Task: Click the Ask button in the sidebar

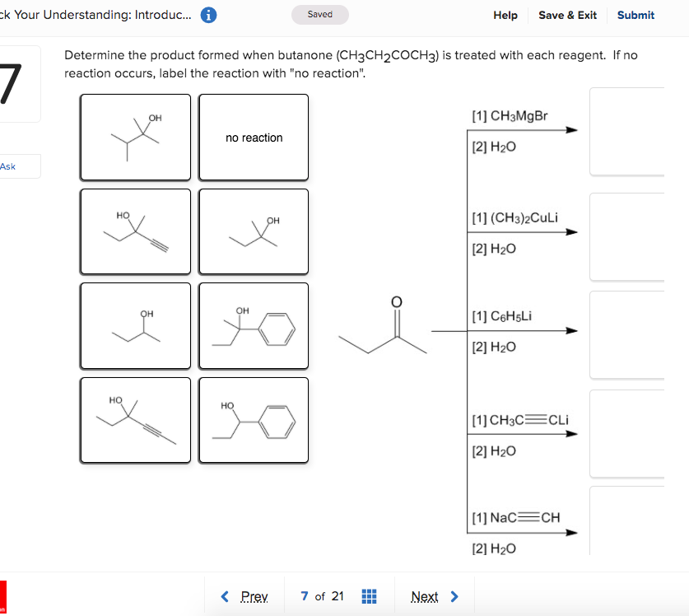Action: click(8, 166)
